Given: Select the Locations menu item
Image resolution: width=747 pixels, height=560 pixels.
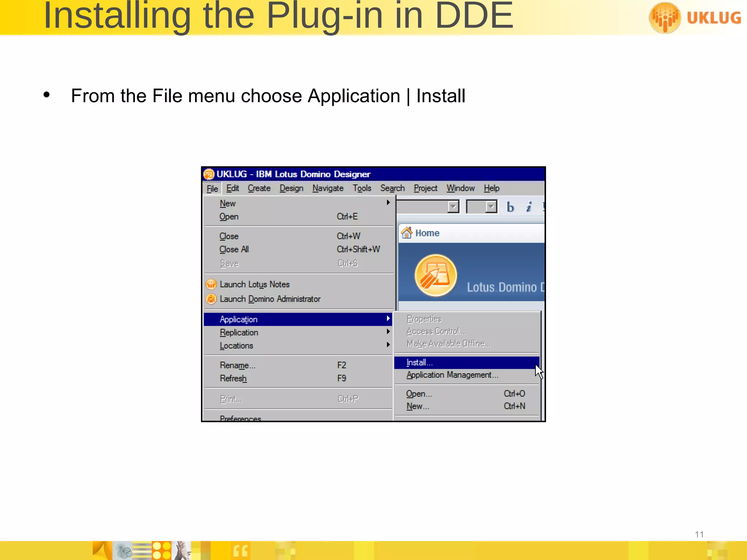Looking at the screenshot, I should pyautogui.click(x=298, y=346).
